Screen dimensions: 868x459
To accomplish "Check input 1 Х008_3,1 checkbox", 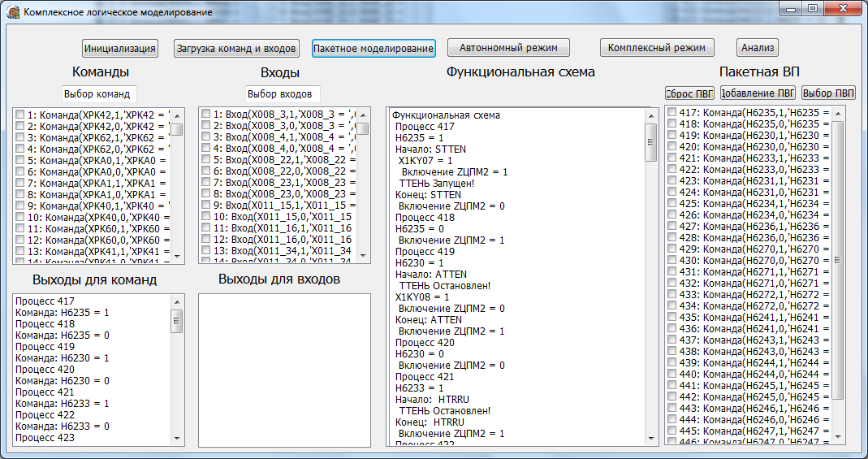I will 206,114.
